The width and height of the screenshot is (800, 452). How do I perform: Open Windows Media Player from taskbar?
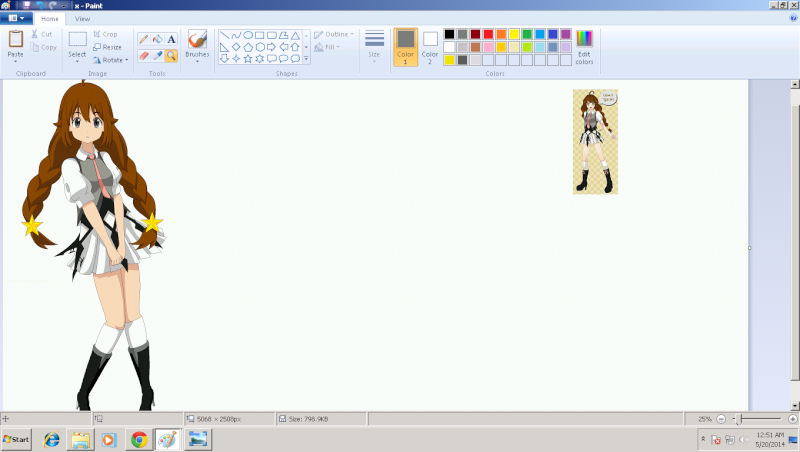(x=109, y=439)
